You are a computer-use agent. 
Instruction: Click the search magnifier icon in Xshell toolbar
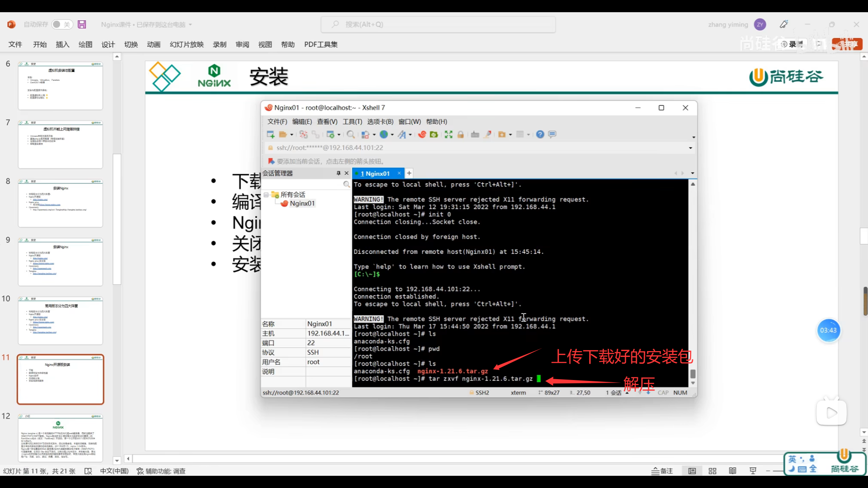pos(350,134)
